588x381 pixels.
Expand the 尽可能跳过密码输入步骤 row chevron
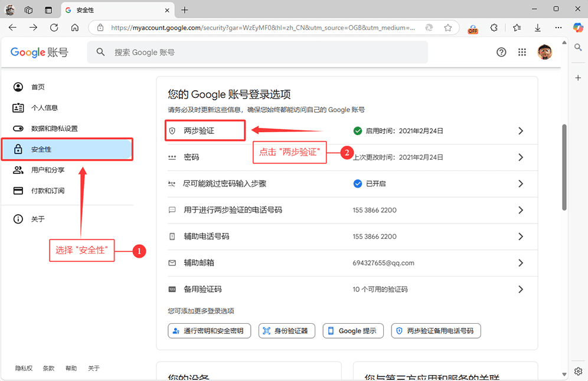pyautogui.click(x=521, y=183)
